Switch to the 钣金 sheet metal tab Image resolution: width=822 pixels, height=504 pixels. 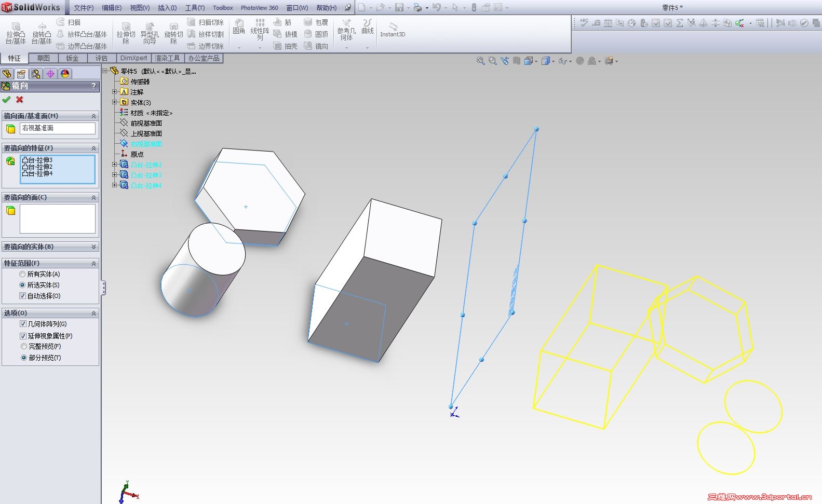(73, 58)
